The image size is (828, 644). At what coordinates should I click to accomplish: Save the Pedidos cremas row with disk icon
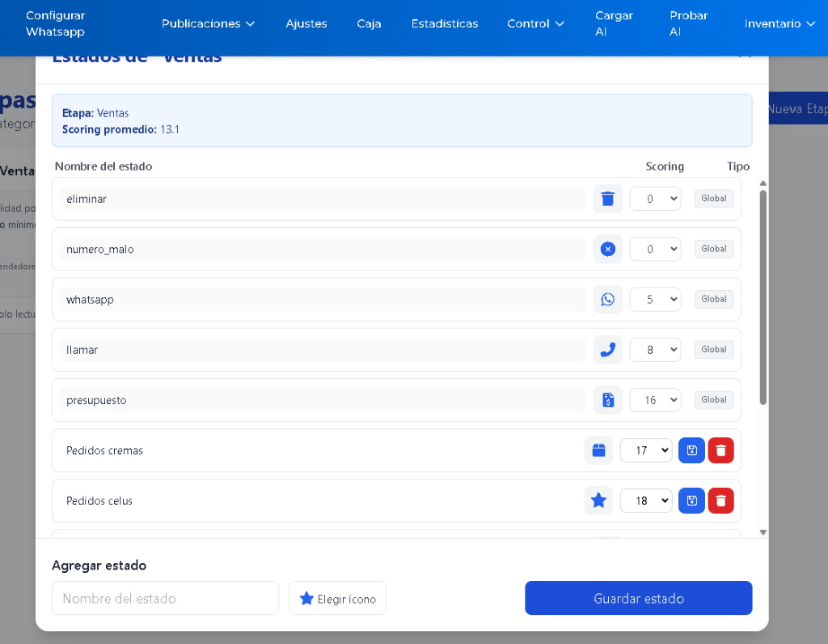pos(691,451)
